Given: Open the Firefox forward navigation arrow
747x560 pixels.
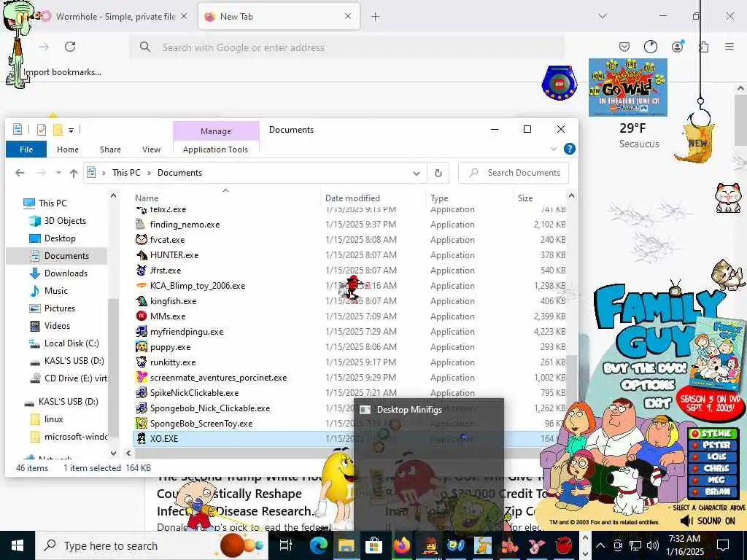Looking at the screenshot, I should [x=44, y=47].
